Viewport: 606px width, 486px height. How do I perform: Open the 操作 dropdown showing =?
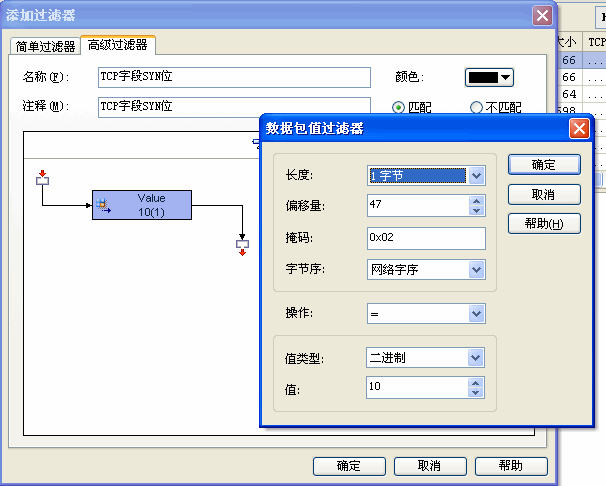tap(476, 313)
